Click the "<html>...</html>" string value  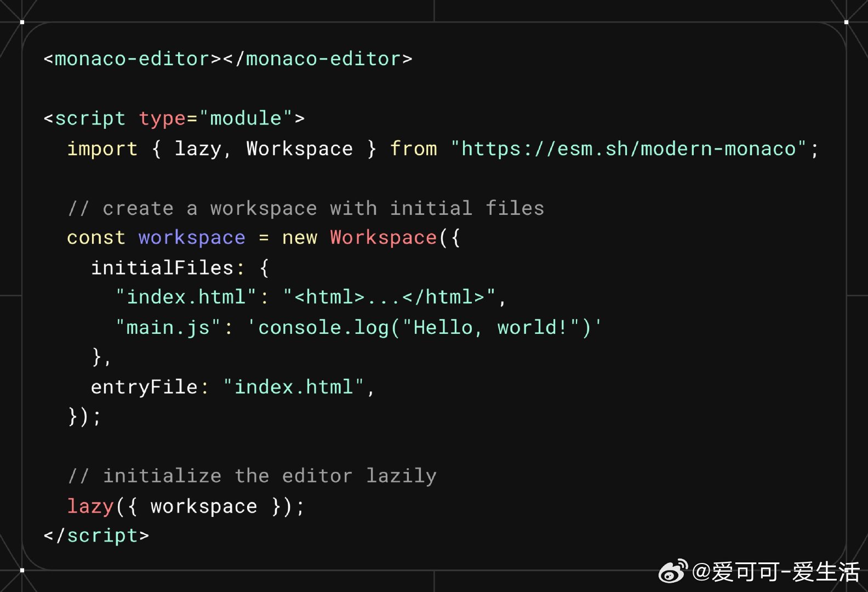390,297
